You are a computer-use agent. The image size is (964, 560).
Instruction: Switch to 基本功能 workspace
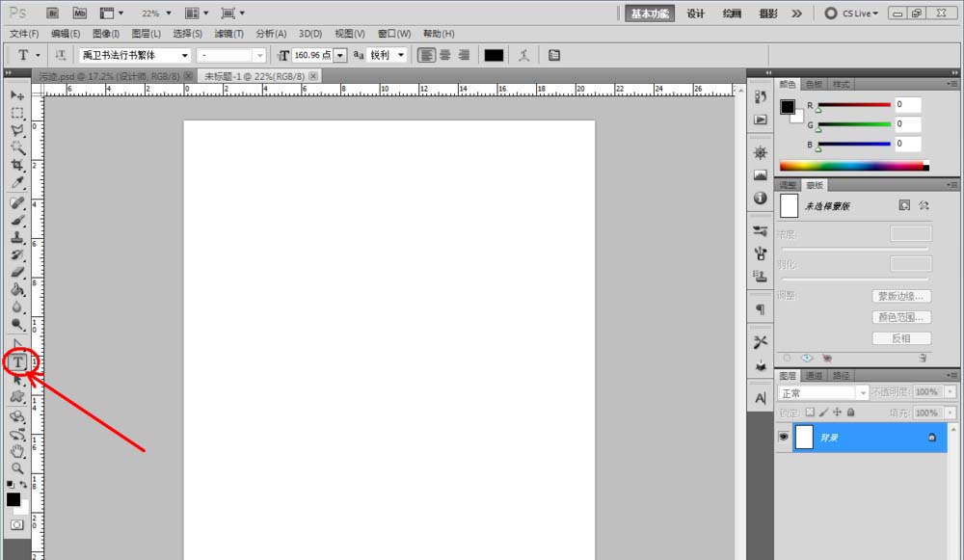click(649, 13)
